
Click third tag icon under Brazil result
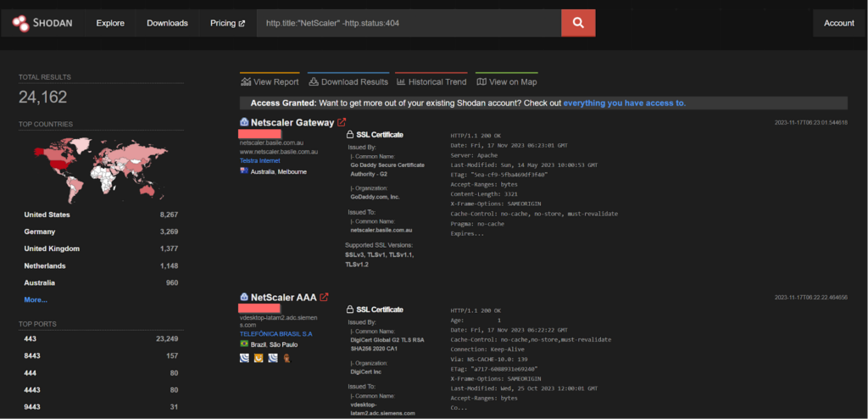(x=272, y=358)
